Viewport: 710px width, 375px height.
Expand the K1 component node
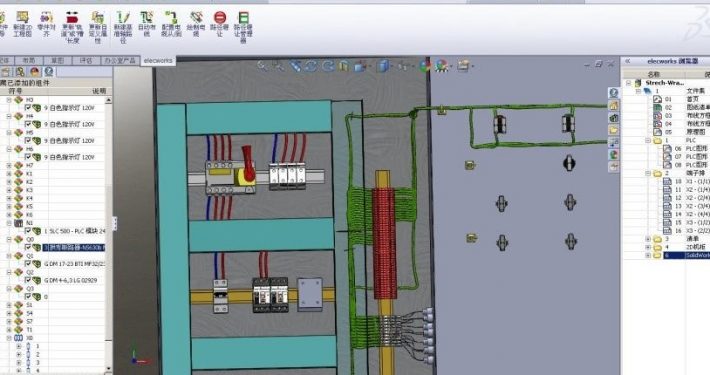tap(9, 173)
